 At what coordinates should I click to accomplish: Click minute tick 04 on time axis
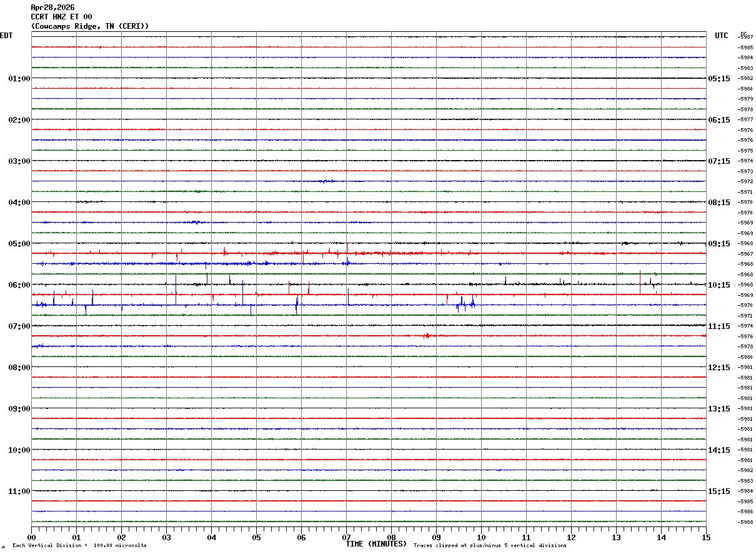211,537
